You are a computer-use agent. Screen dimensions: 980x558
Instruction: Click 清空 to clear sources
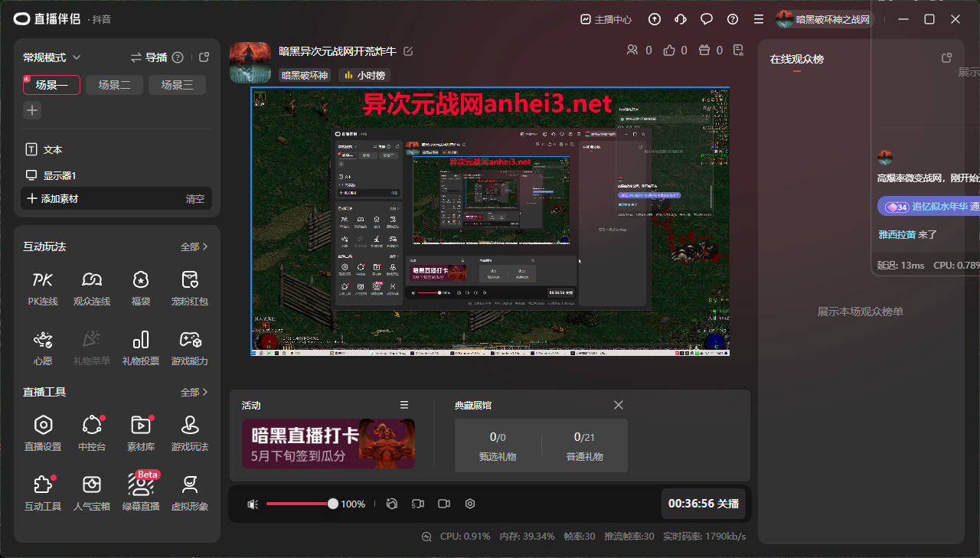coord(195,198)
